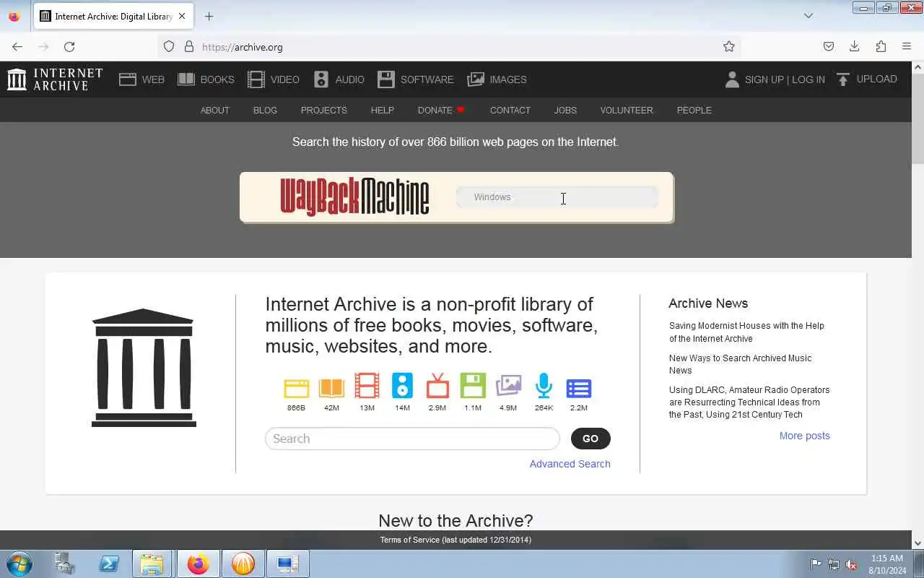Click the Wayback Machine logo
The width and height of the screenshot is (924, 578).
click(x=354, y=197)
